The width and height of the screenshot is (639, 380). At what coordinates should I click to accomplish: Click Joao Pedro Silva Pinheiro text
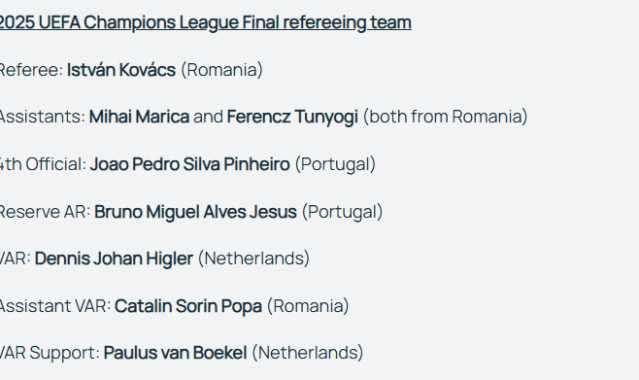click(190, 164)
